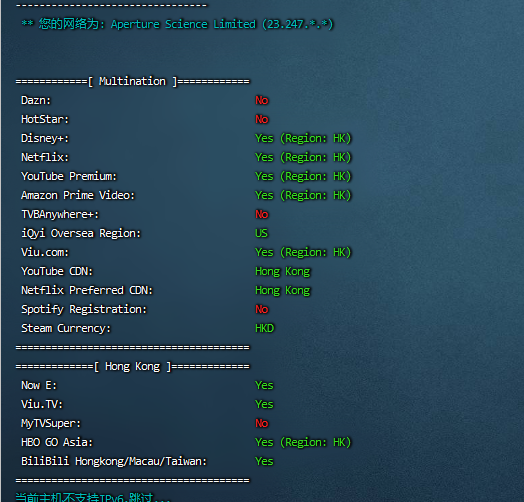Select the Spotify Registration: label
This screenshot has height=502, width=524.
point(84,310)
